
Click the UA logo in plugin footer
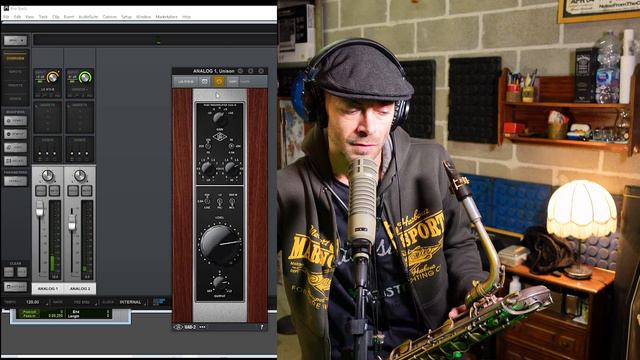click(178, 327)
